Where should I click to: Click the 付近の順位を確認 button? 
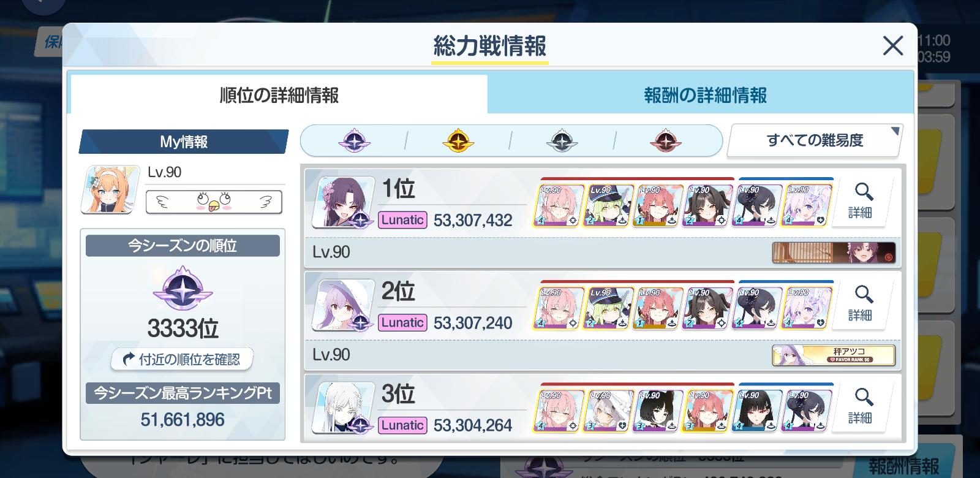coord(182,359)
